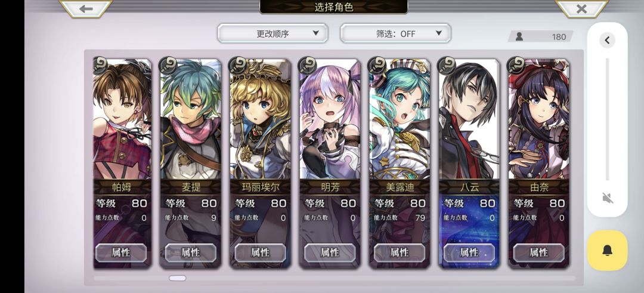Screen dimensions: 644x293
Task: Click the rarity badge icon on 八云's card
Action: (x=447, y=65)
